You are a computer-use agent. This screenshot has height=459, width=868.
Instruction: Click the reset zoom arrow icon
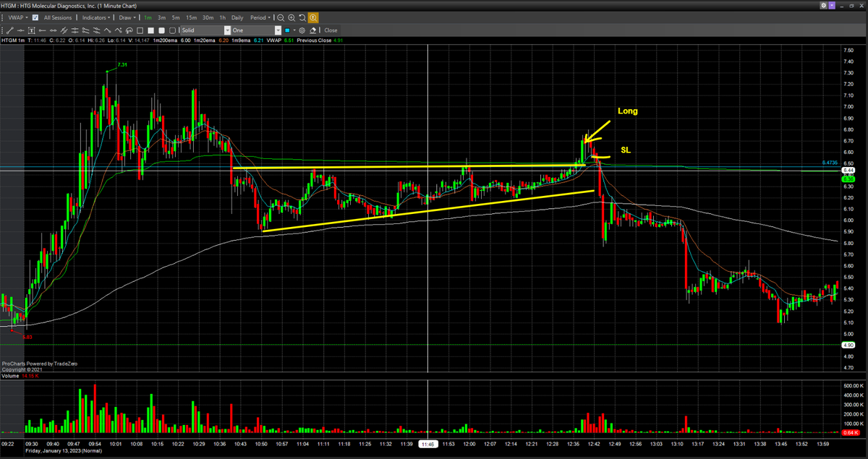(x=302, y=17)
